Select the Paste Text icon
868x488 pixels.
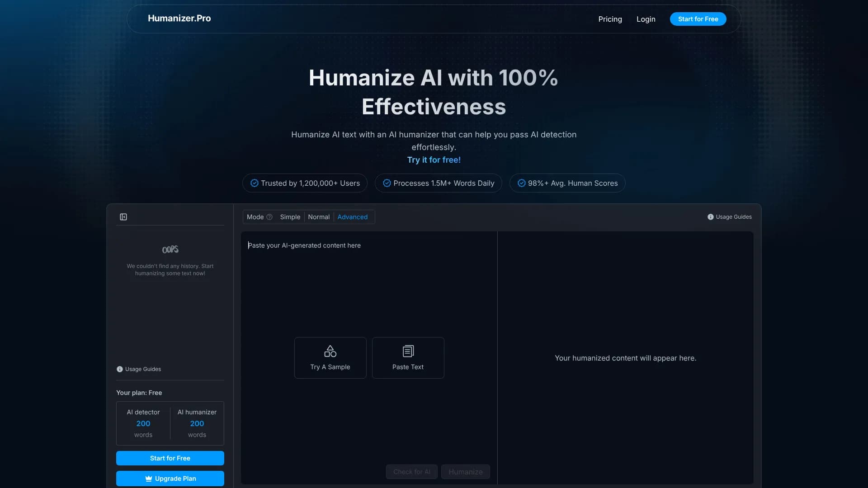pos(408,351)
